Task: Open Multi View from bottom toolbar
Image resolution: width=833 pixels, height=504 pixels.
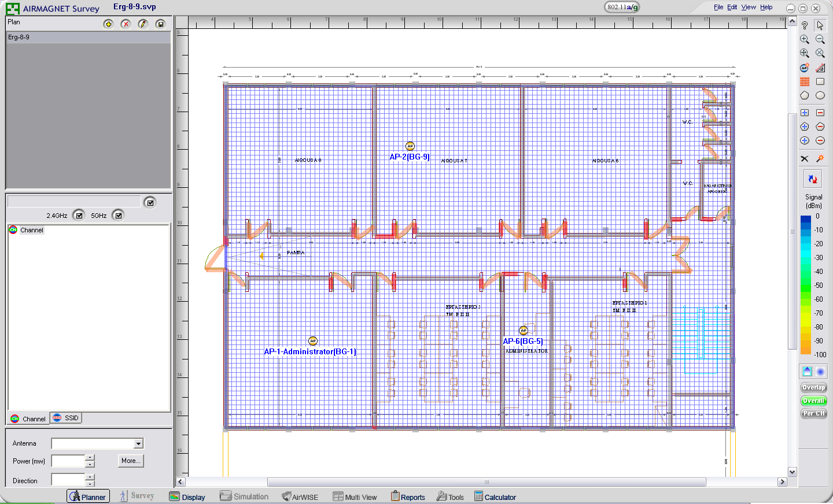Action: 355,497
